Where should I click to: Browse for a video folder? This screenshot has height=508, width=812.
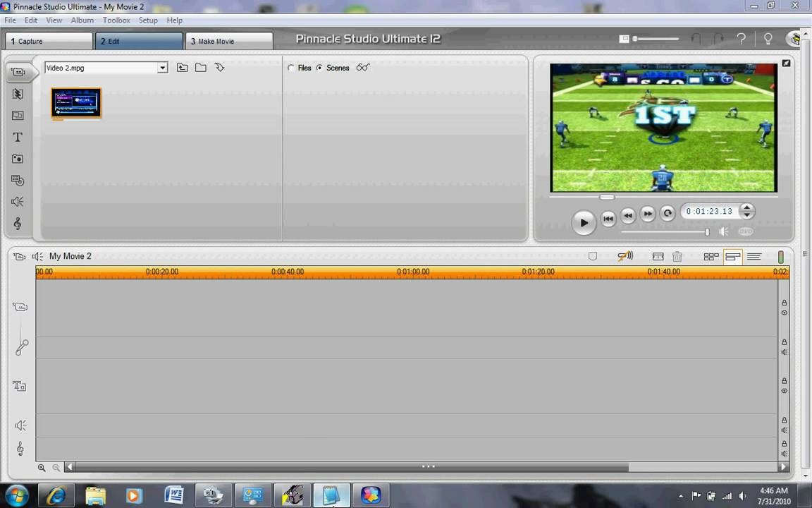click(201, 68)
